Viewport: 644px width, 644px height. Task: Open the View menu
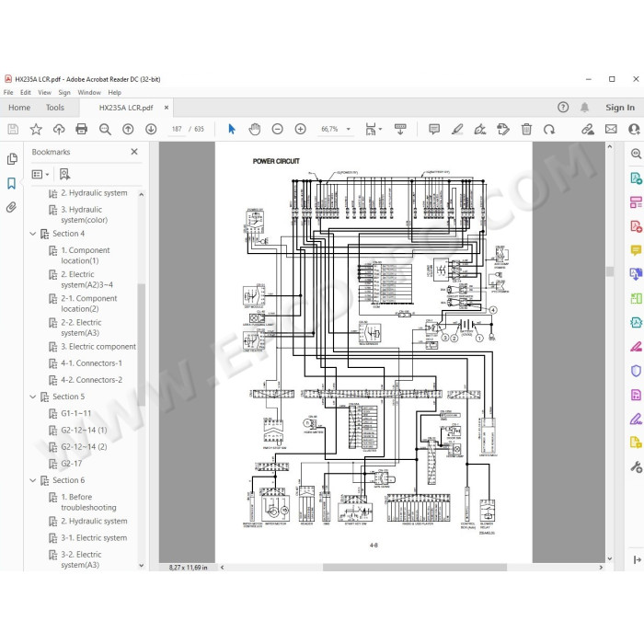pos(44,92)
